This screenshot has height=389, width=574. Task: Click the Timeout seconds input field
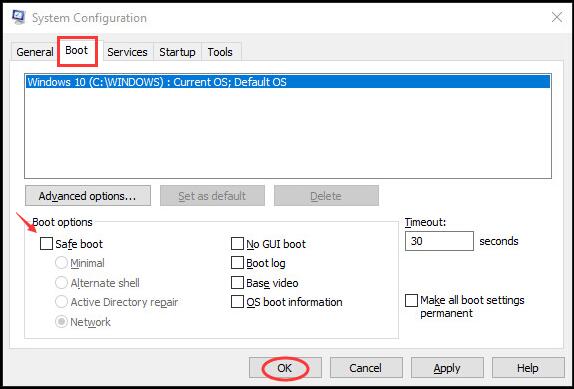tap(439, 241)
